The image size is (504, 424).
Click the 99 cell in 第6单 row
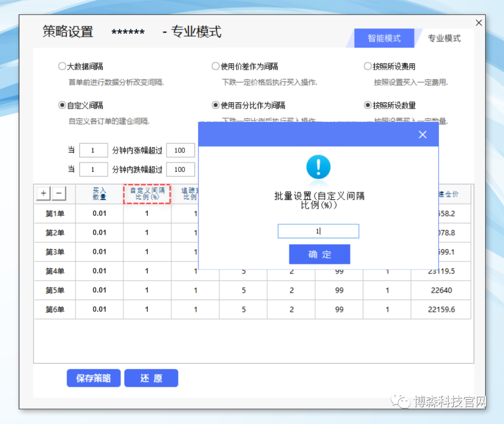coord(339,310)
